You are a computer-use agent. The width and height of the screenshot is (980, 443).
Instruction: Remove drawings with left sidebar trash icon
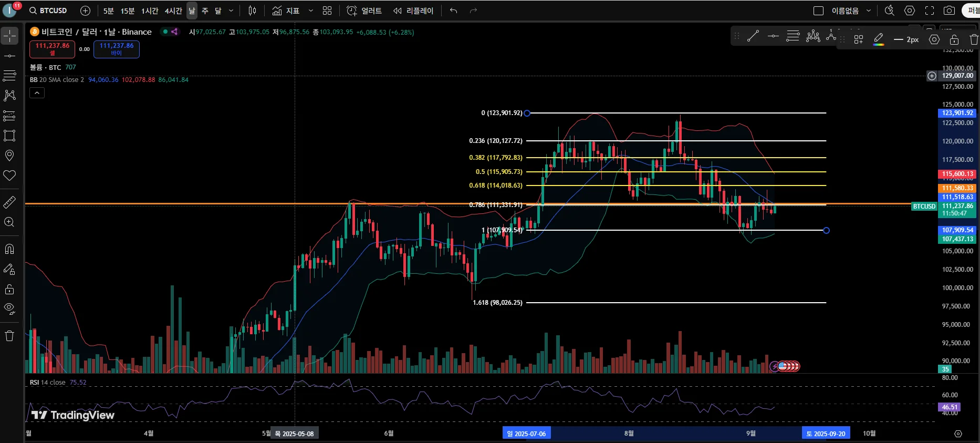click(x=9, y=336)
